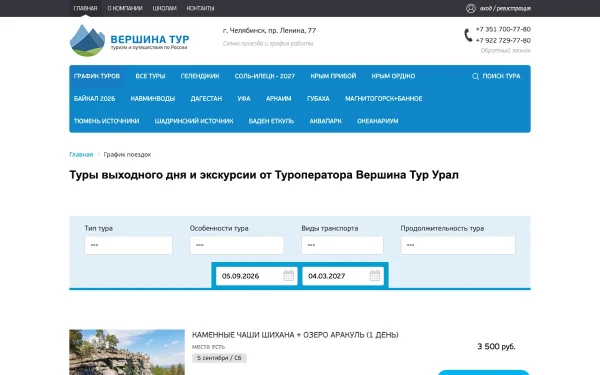Go to Главная in top bar

85,8
